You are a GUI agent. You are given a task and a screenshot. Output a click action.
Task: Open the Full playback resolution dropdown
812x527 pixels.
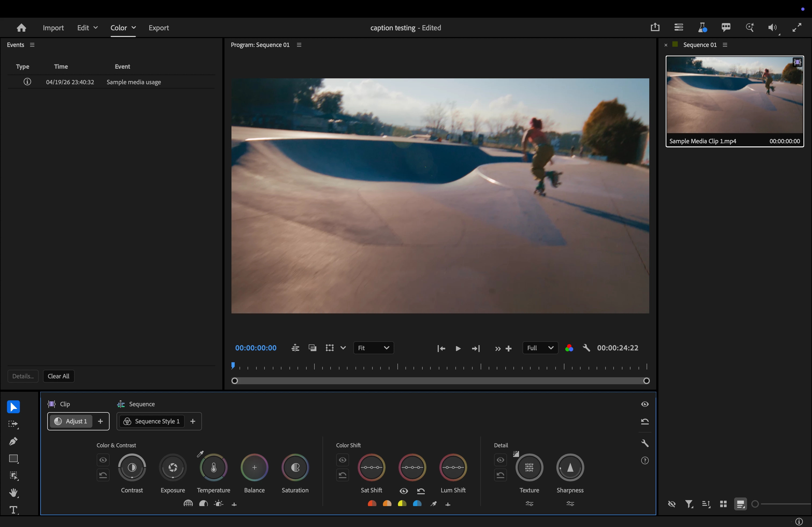tap(540, 348)
